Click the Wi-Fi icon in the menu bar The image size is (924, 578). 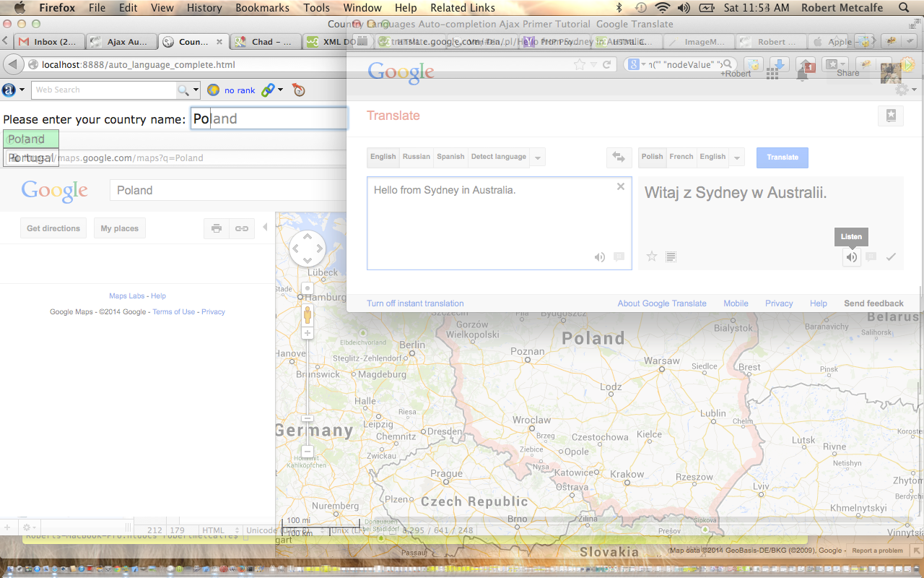click(662, 8)
